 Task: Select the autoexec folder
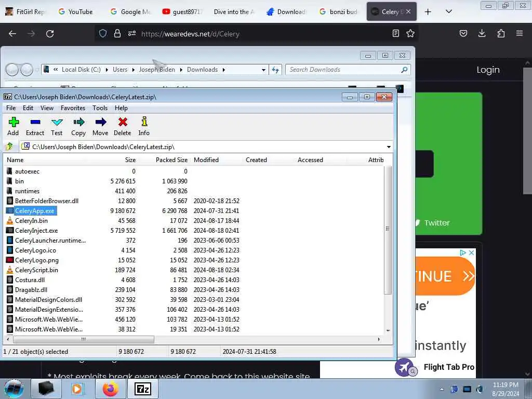point(27,171)
